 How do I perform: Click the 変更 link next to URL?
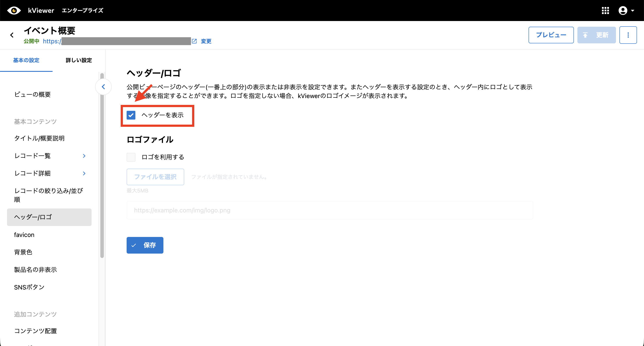point(206,41)
